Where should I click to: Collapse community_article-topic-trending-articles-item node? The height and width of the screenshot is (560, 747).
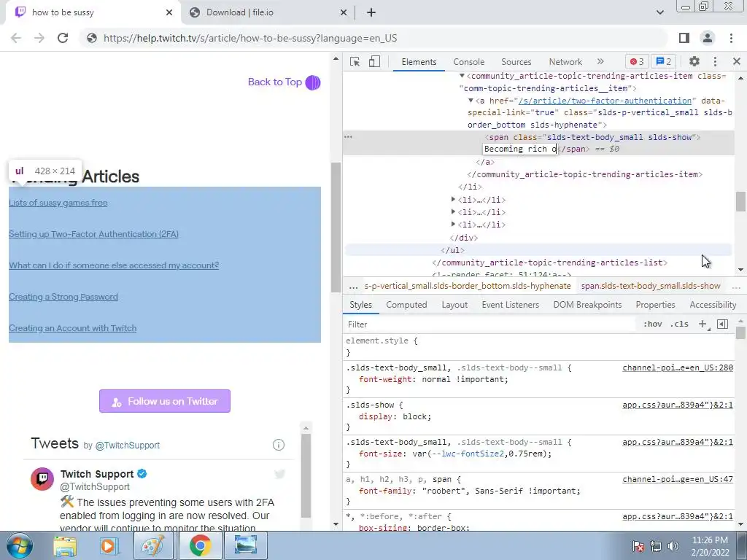(462, 76)
